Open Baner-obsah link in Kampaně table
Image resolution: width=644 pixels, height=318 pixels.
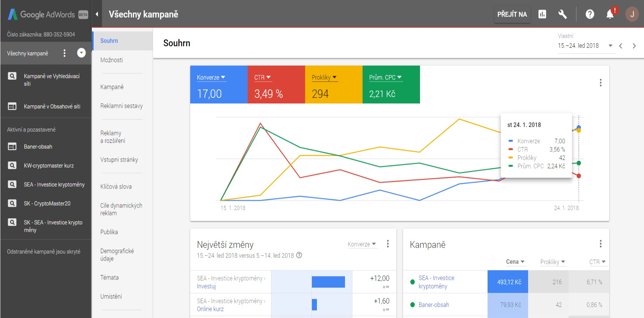pyautogui.click(x=434, y=305)
